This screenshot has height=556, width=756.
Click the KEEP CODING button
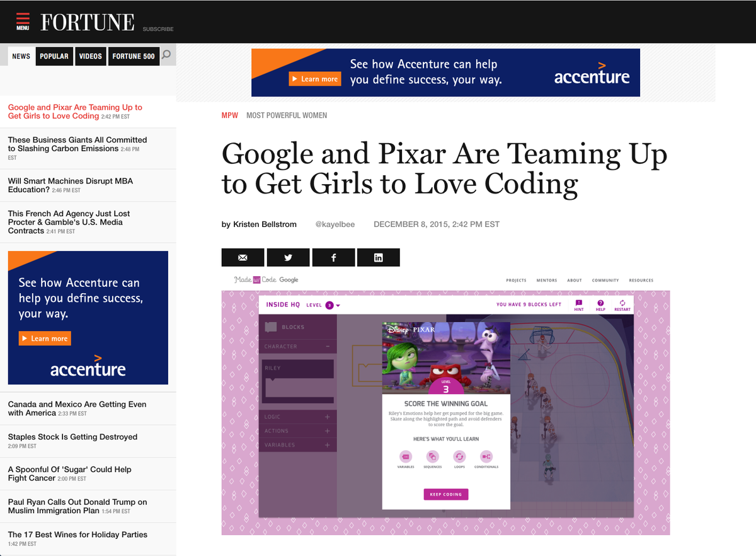click(x=446, y=494)
